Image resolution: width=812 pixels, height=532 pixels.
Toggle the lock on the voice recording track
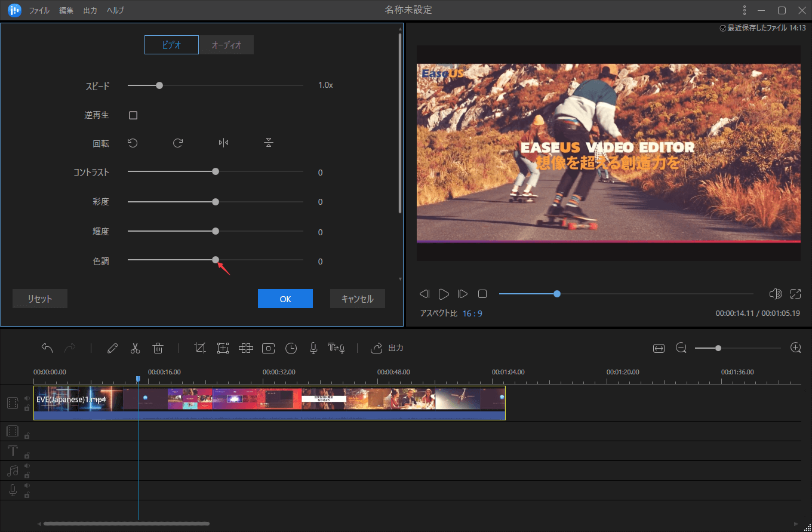[27, 495]
